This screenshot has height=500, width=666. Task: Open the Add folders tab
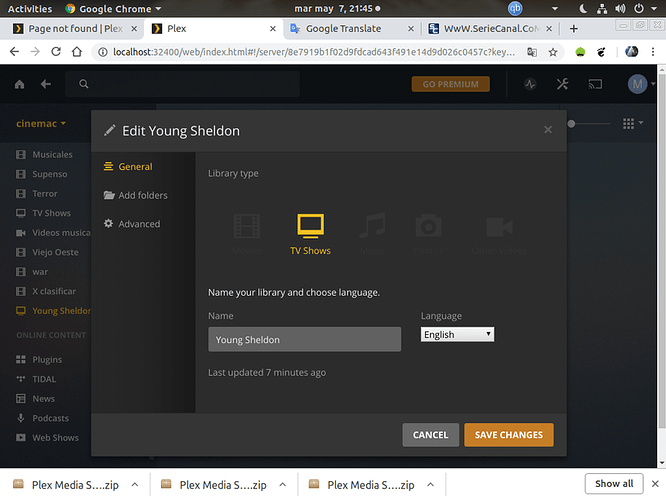(135, 195)
